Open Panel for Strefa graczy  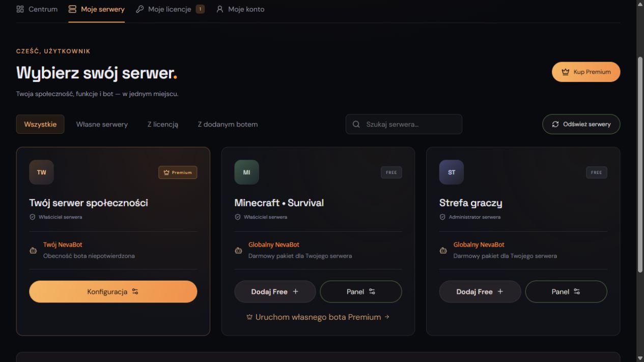[x=566, y=292]
